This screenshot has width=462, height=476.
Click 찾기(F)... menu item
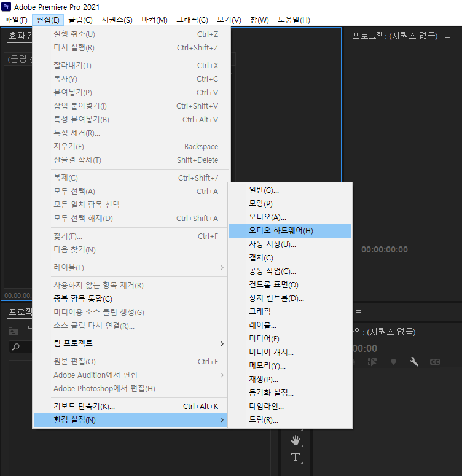130,236
